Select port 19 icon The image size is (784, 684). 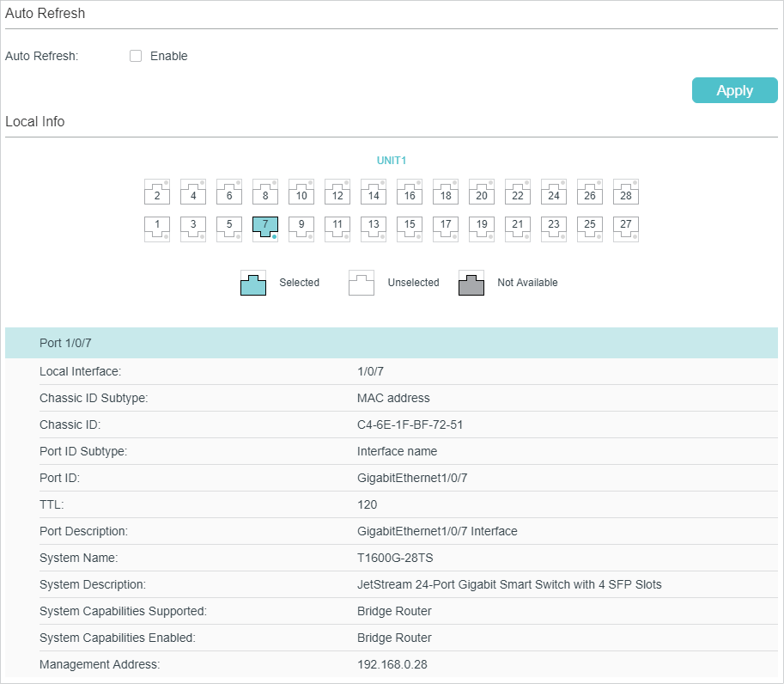[482, 228]
